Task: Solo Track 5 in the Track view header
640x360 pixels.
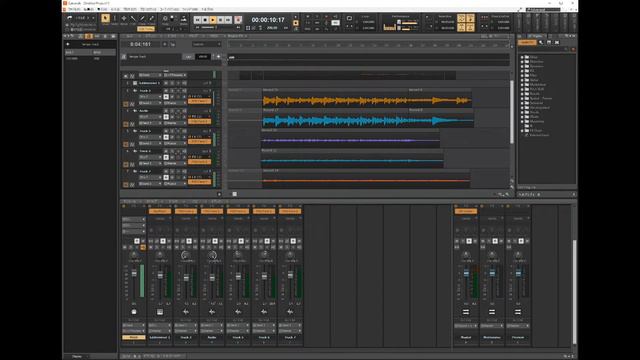Action: pos(172,131)
